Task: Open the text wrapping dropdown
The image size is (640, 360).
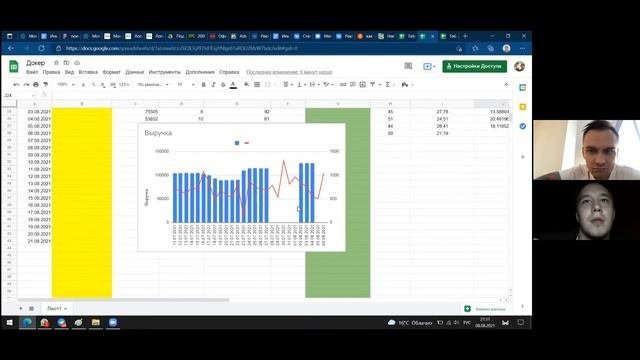Action: [x=314, y=84]
